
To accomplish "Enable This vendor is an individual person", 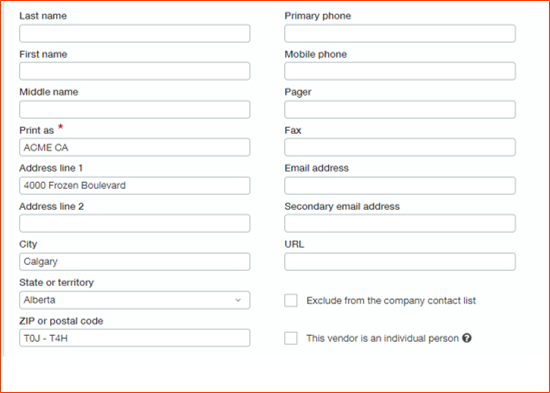I will 291,338.
